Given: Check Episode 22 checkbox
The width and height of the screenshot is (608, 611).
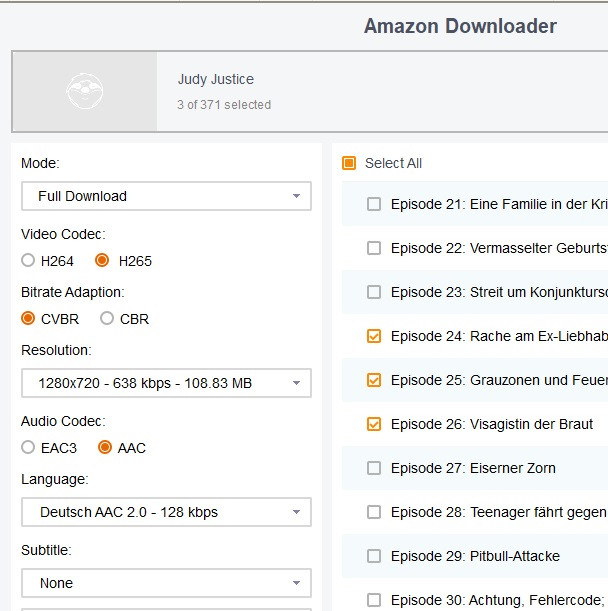Looking at the screenshot, I should point(374,248).
